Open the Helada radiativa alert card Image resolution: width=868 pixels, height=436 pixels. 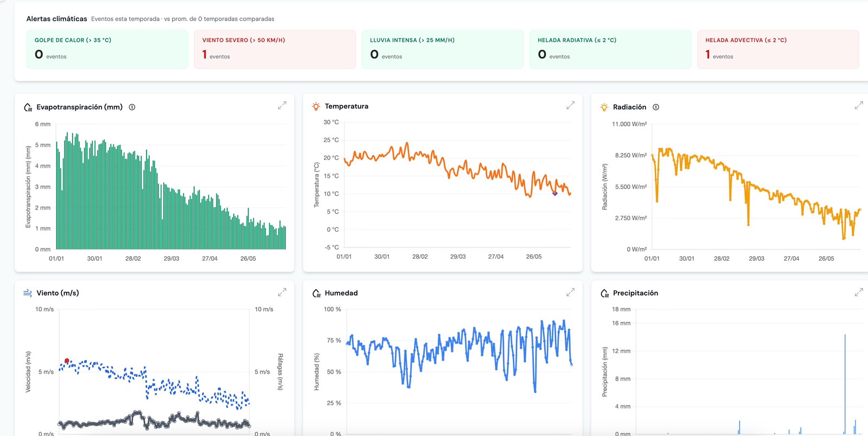(x=610, y=49)
